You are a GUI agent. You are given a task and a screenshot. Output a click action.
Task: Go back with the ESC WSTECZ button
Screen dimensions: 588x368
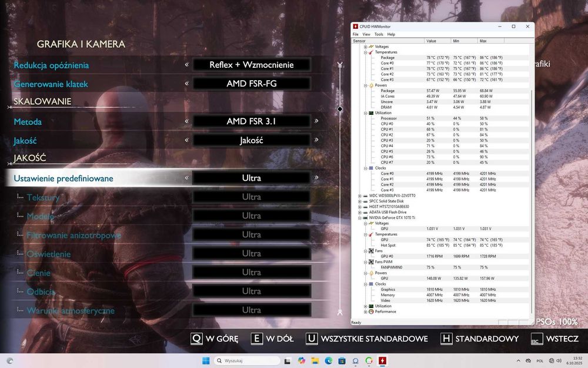pyautogui.click(x=554, y=339)
